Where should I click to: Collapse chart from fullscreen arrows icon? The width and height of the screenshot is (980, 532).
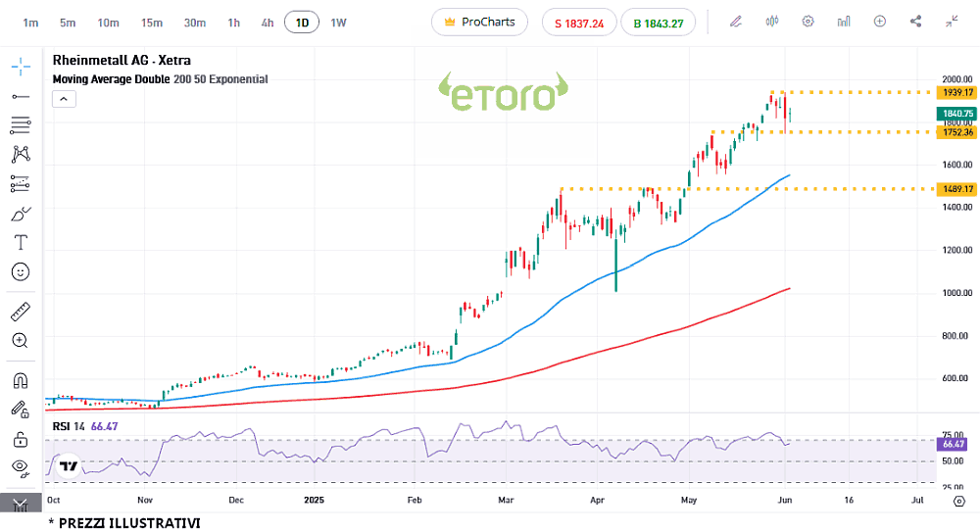[x=952, y=22]
